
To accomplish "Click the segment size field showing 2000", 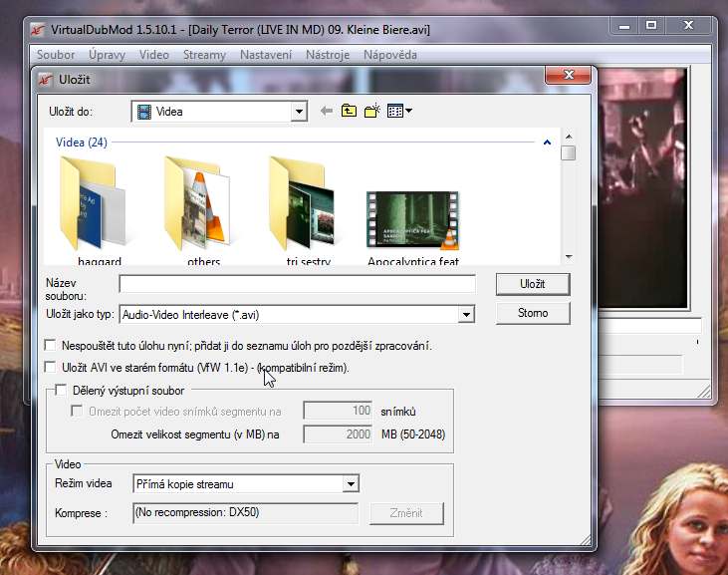I will coord(338,434).
